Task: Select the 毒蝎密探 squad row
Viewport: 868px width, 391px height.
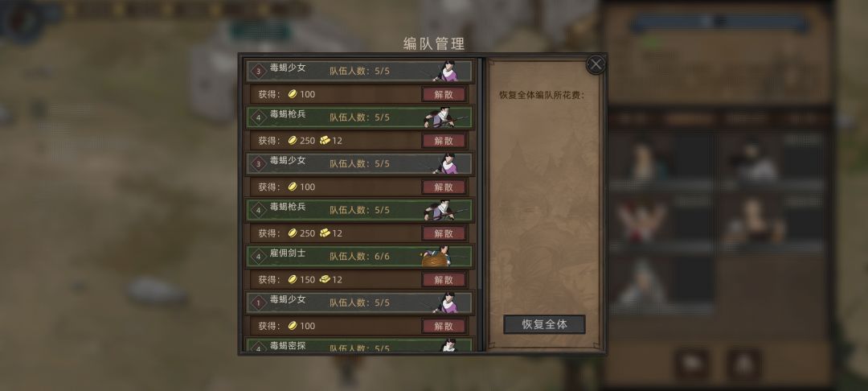Action: click(359, 346)
